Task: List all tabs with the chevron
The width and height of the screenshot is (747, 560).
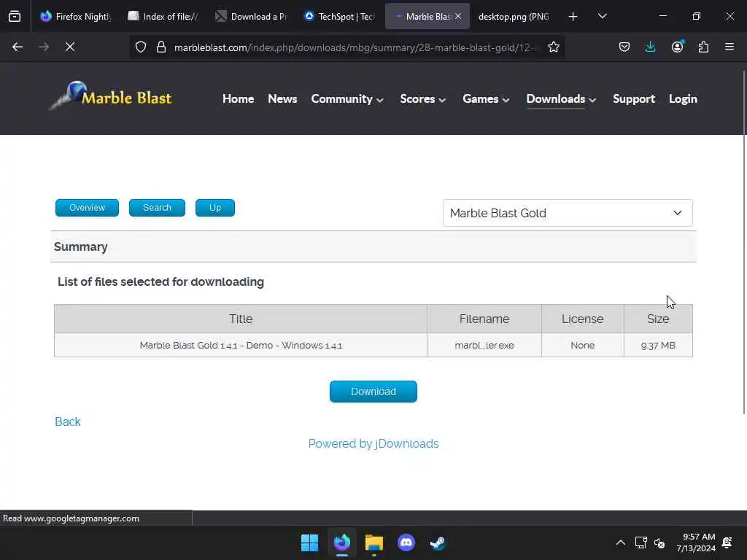Action: tap(602, 17)
